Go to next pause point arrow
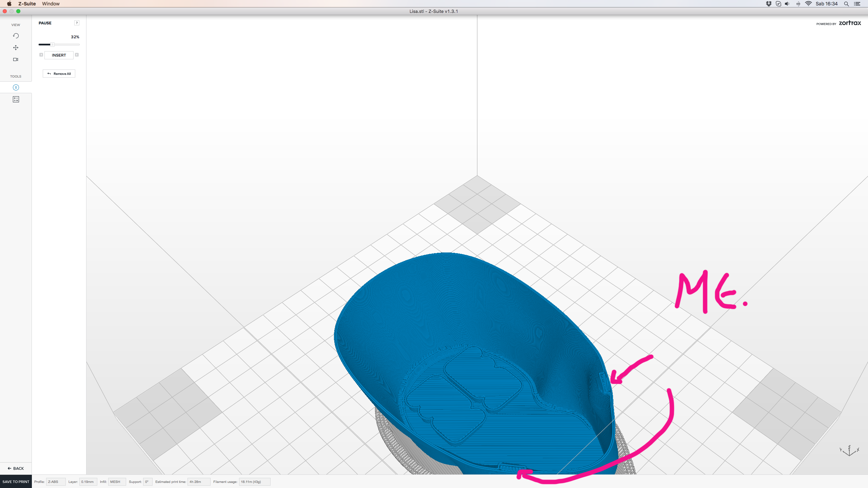This screenshot has height=488, width=868. (77, 55)
